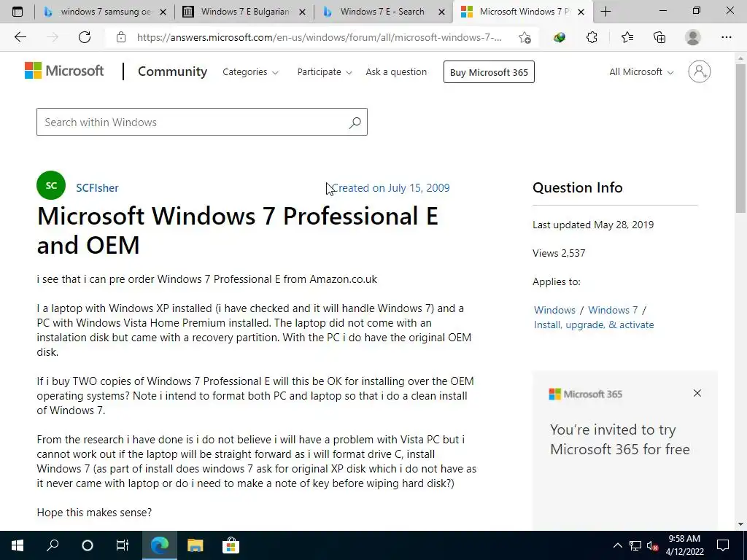Open the Internet Download Manager extension icon
This screenshot has width=747, height=560.
(560, 37)
